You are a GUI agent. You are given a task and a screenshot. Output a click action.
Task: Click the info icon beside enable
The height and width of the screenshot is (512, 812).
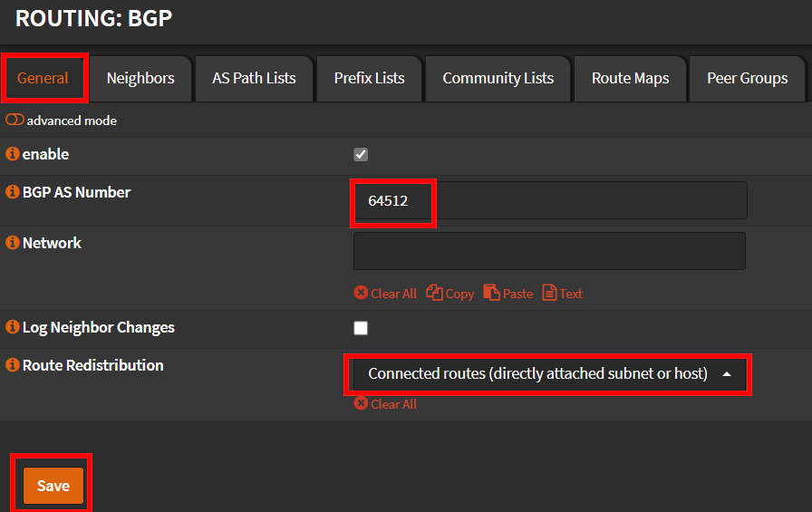[13, 155]
